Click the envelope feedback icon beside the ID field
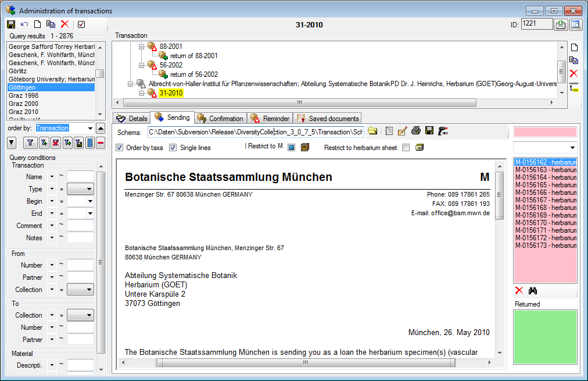Screen dimensions: 588x381 click(x=561, y=25)
